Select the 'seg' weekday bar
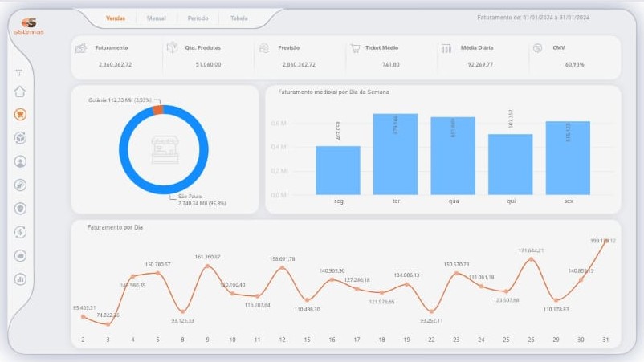 pyautogui.click(x=338, y=170)
